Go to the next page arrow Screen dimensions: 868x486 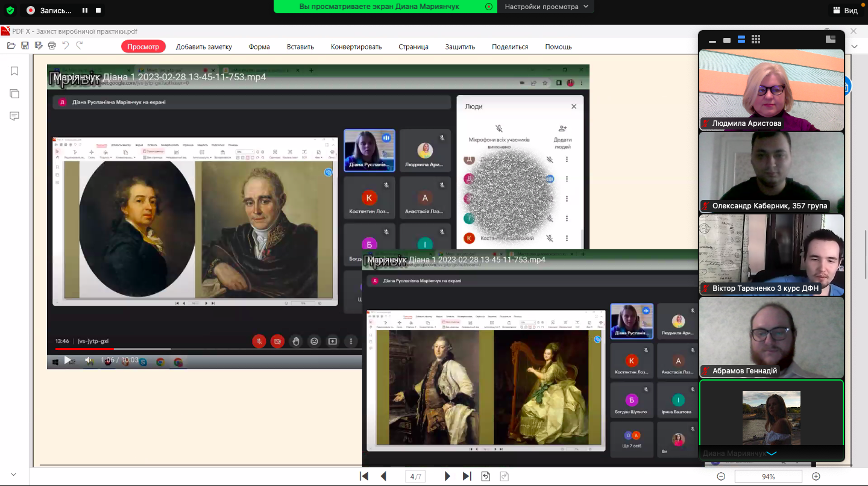coord(447,476)
